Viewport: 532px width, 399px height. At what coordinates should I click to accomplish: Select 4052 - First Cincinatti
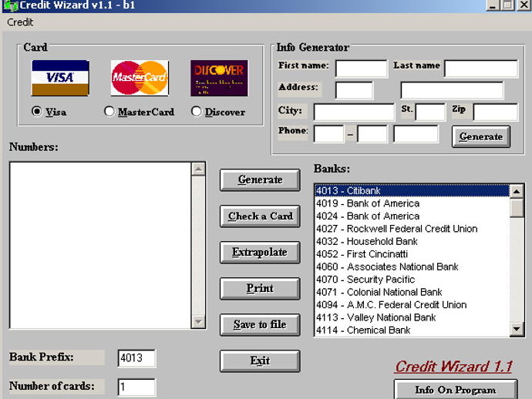pos(412,254)
